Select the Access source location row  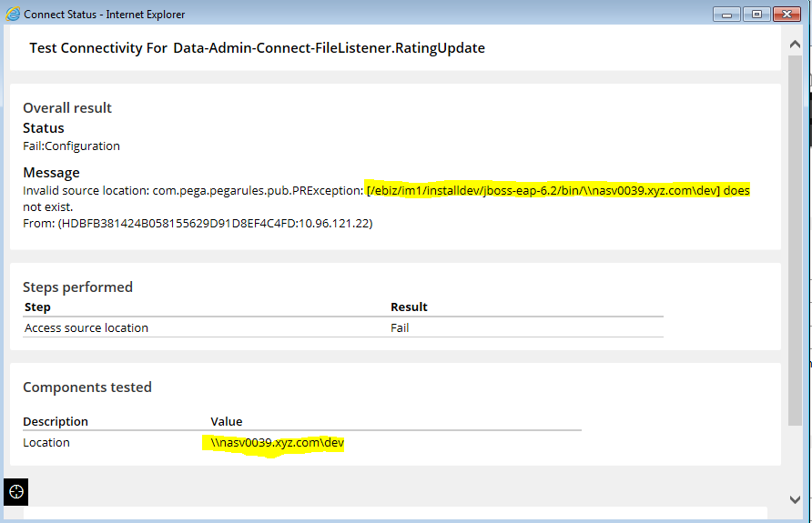point(86,327)
